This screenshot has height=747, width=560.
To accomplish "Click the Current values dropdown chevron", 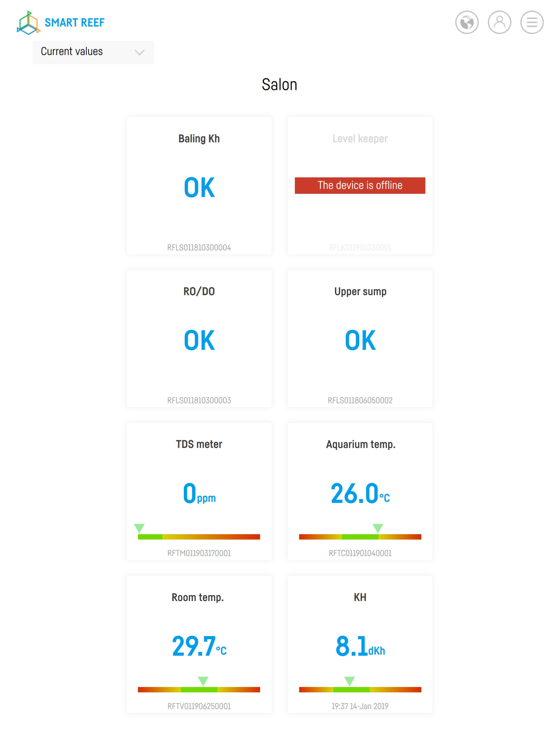I will (139, 52).
